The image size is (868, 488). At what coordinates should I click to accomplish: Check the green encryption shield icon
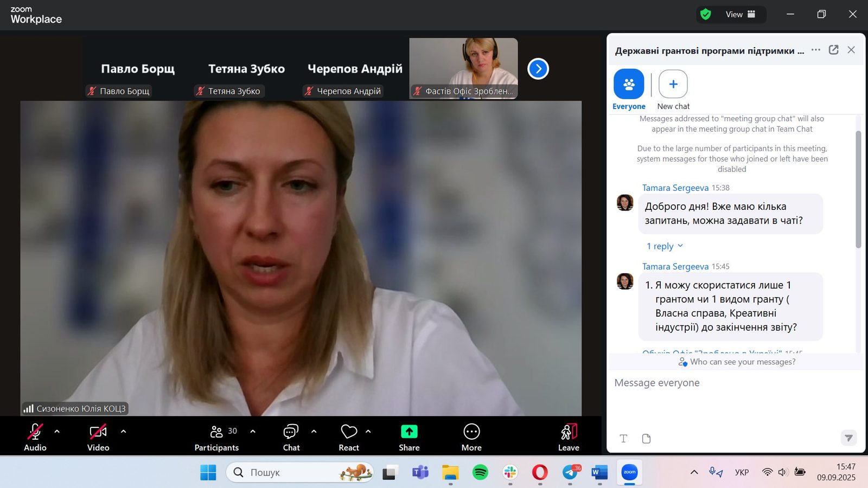click(x=705, y=15)
